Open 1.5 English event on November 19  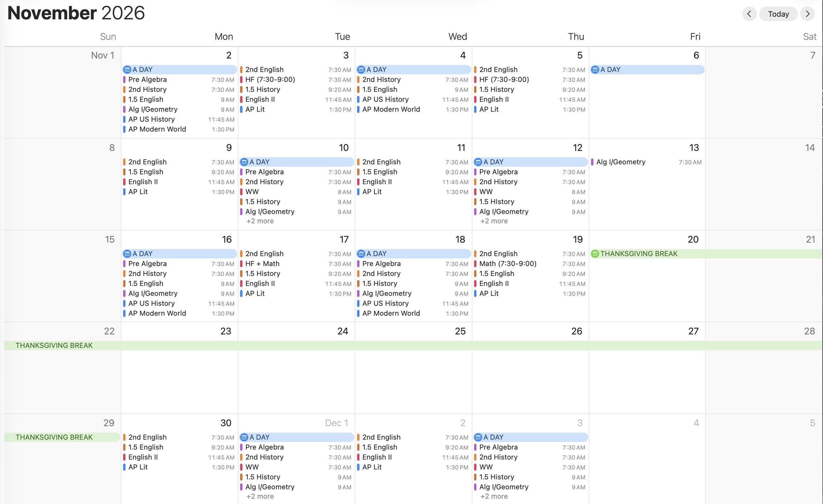[x=530, y=274]
